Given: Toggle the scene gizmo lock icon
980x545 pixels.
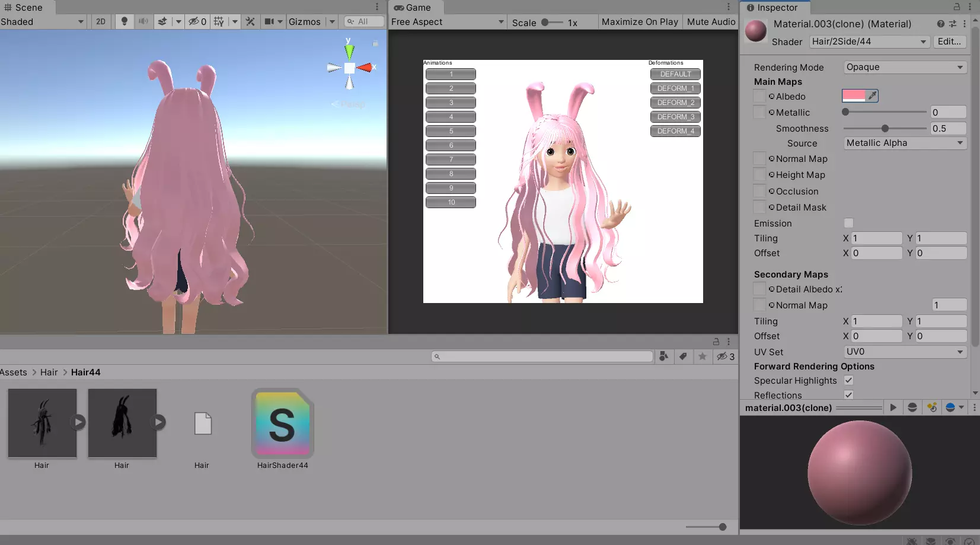Looking at the screenshot, I should pos(375,43).
